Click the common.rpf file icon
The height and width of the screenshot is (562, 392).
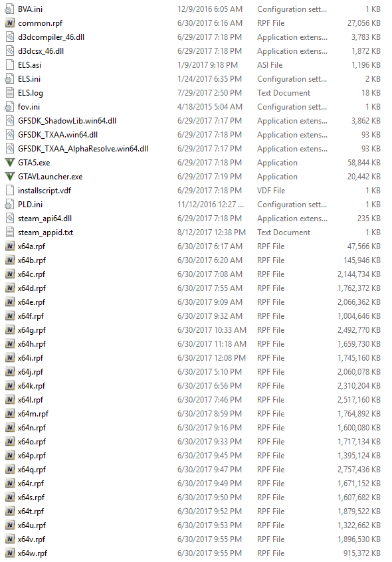pyautogui.click(x=10, y=23)
